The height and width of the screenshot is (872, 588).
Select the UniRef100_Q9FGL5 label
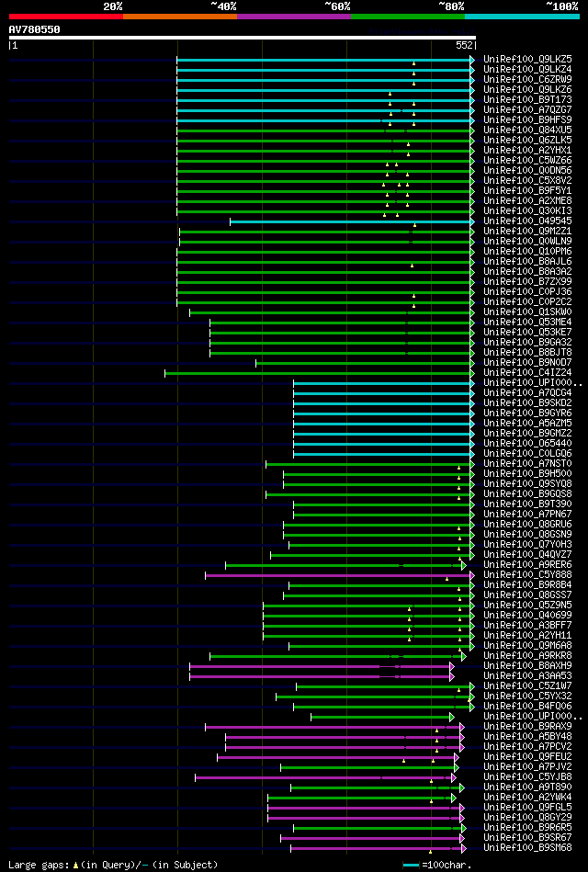pos(528,808)
